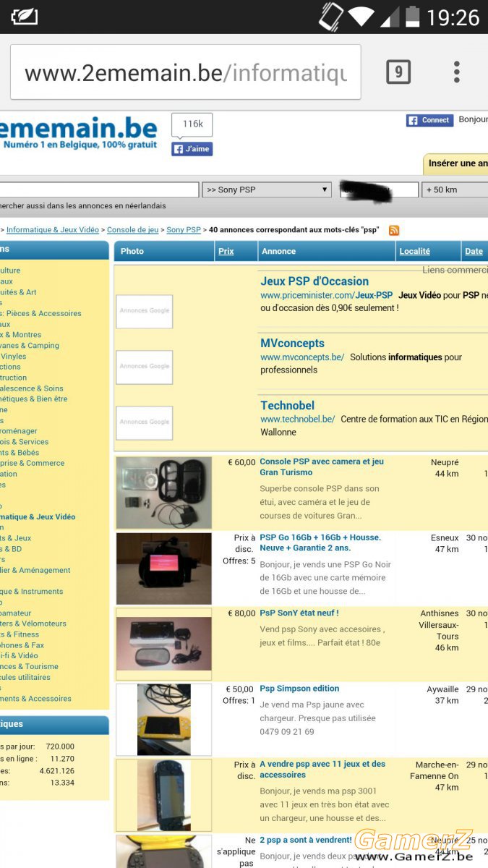Open listing PsP SonY état neuf

click(299, 613)
